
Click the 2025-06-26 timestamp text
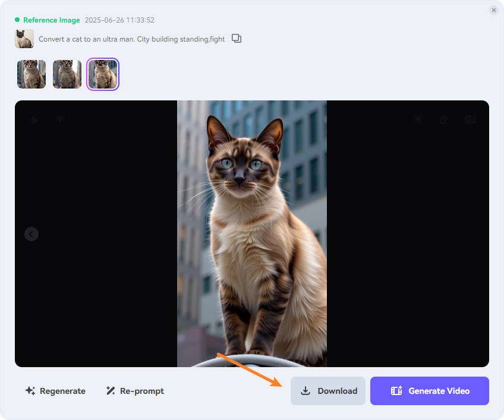pyautogui.click(x=119, y=20)
